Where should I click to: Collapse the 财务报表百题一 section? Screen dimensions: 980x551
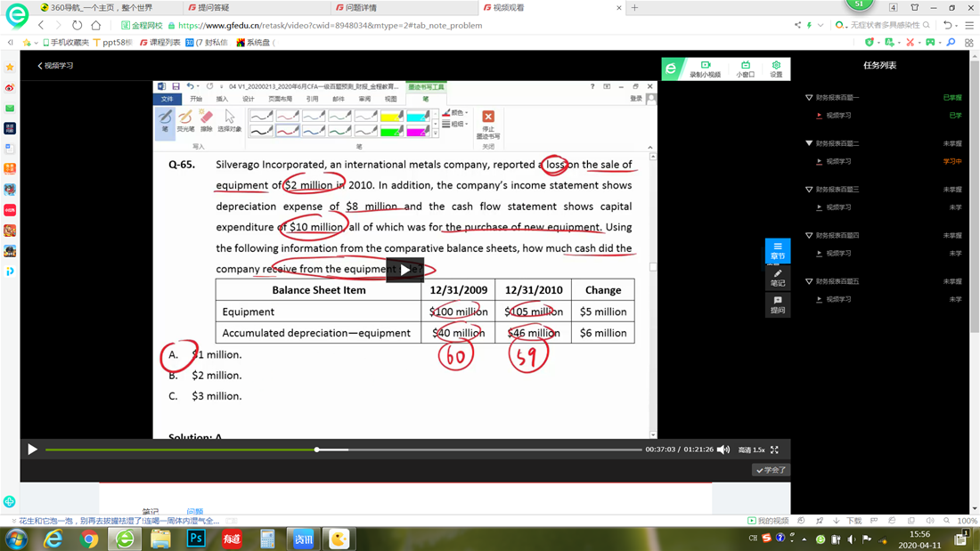coord(809,97)
